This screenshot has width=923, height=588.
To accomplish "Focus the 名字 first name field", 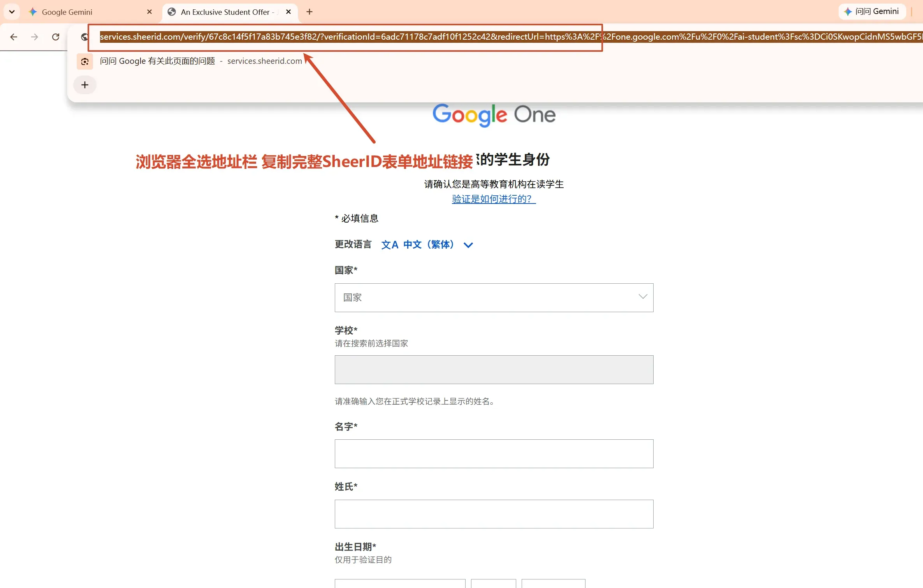I will coord(494,454).
